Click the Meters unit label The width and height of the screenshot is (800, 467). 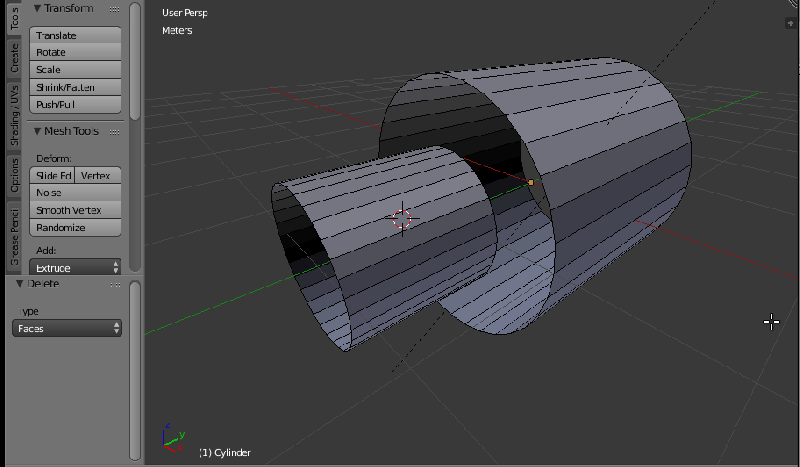point(177,30)
